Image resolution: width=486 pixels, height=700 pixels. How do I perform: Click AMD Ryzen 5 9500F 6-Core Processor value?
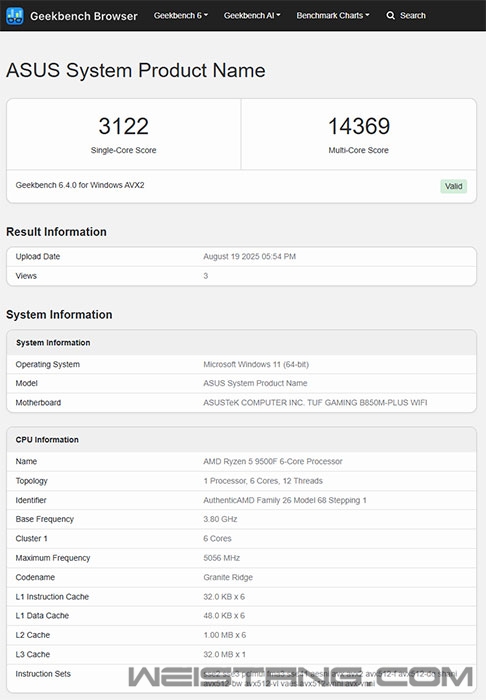click(x=273, y=462)
